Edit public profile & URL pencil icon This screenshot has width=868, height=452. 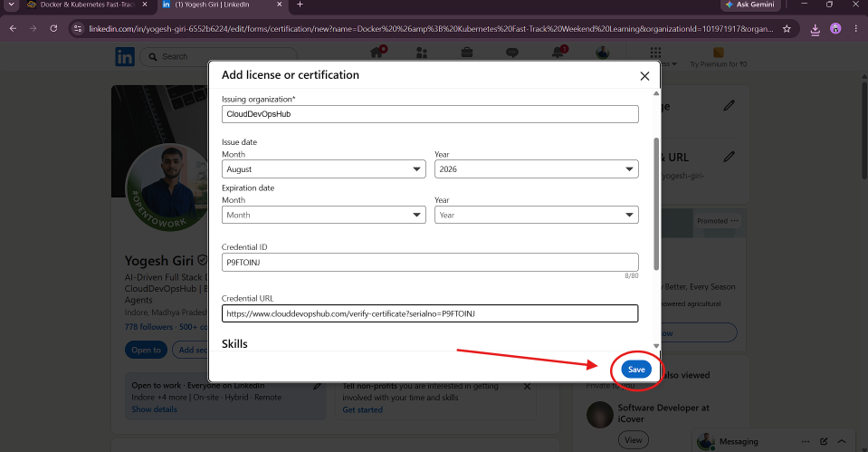click(729, 157)
